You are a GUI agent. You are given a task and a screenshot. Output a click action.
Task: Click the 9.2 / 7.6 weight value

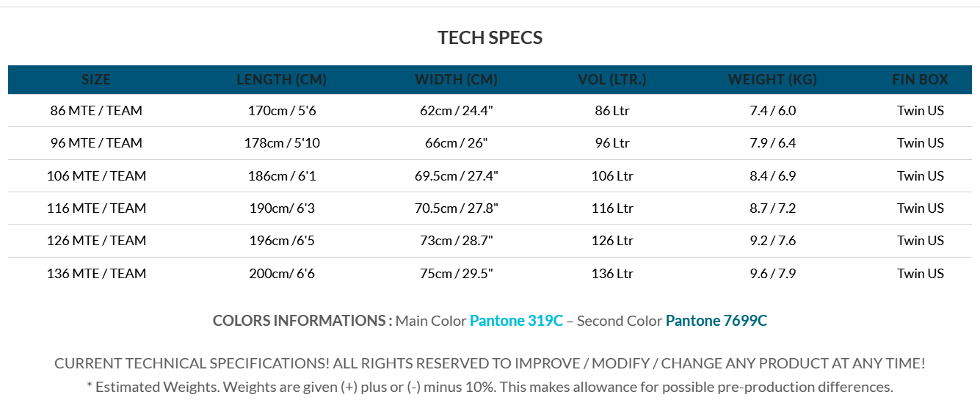(772, 241)
